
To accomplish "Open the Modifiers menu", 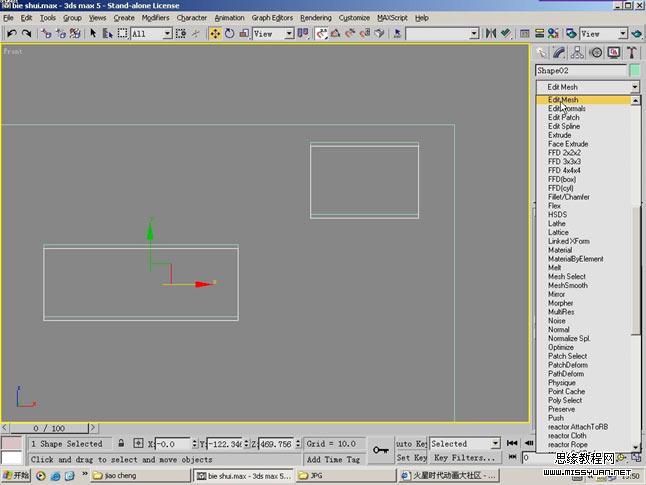I will (155, 18).
